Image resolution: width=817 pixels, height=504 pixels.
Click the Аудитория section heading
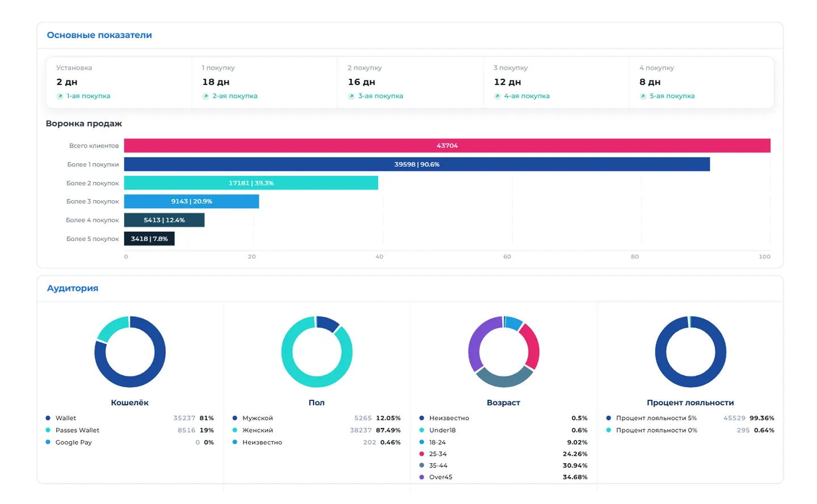coord(73,288)
